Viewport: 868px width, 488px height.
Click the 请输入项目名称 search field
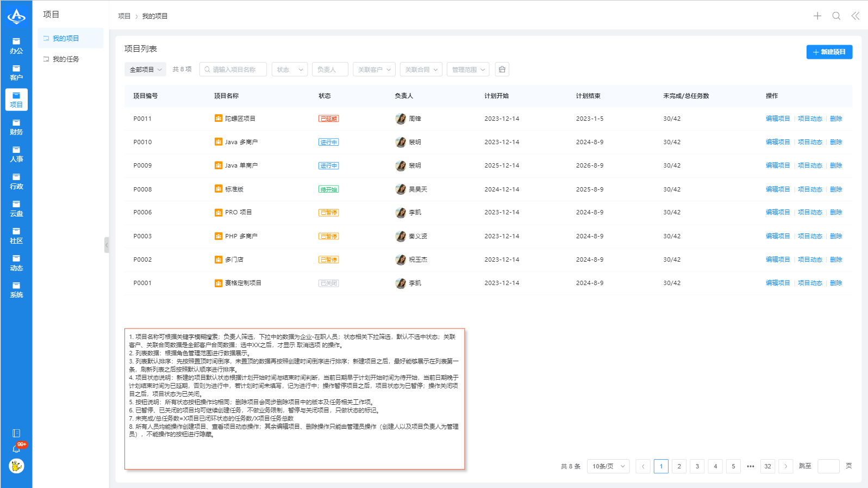[x=233, y=69]
